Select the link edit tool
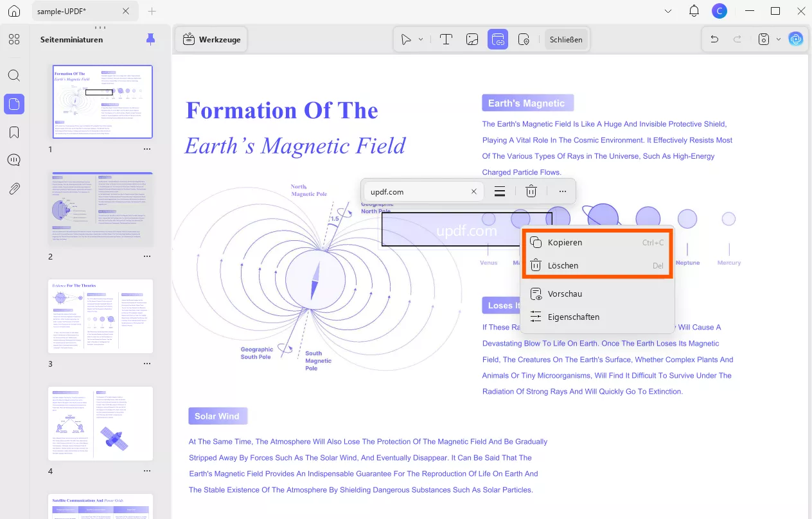 [x=498, y=39]
